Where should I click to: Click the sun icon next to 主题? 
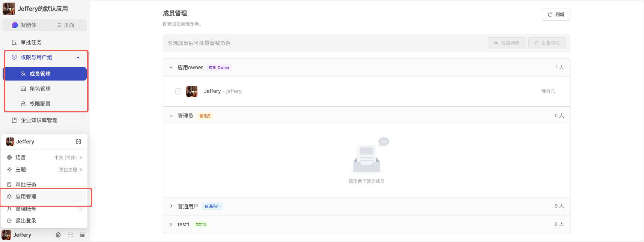click(9, 170)
